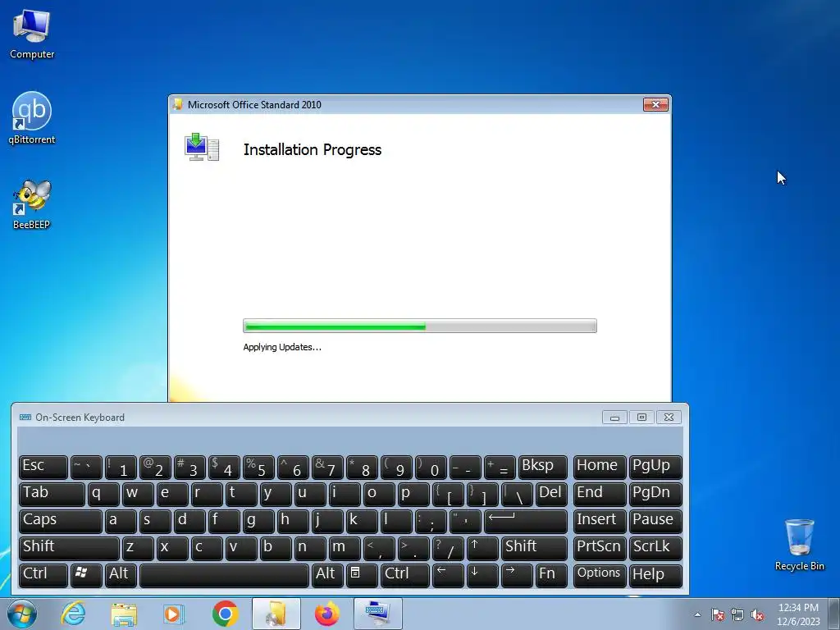Close the Microsoft Office Standard 2010 window
The image size is (840, 630).
click(655, 104)
